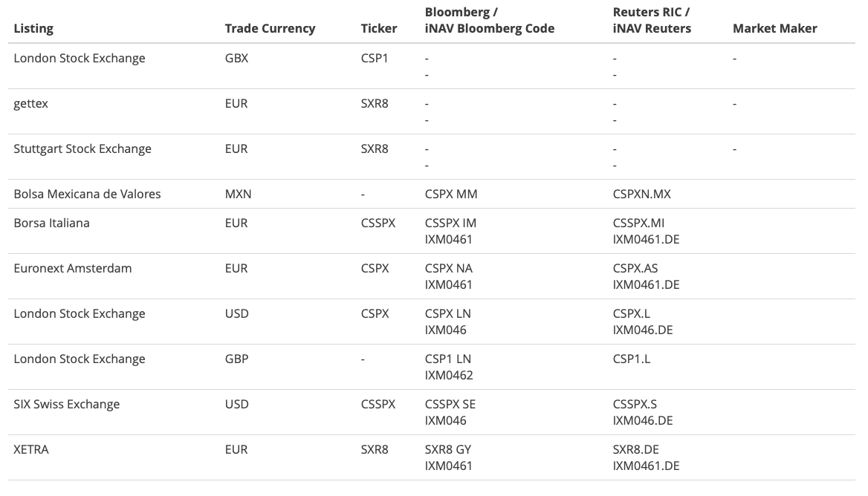Click the Bolsa Mexicana de Valores listing
This screenshot has width=868, height=496.
(87, 194)
